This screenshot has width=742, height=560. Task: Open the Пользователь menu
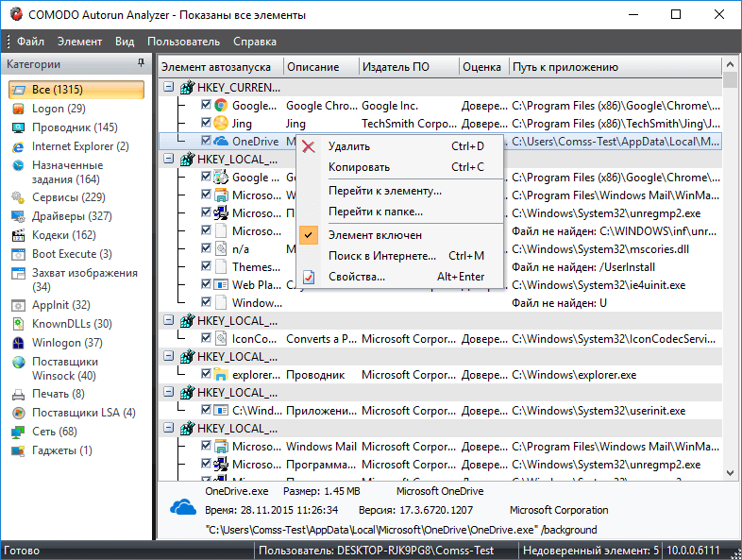point(183,42)
